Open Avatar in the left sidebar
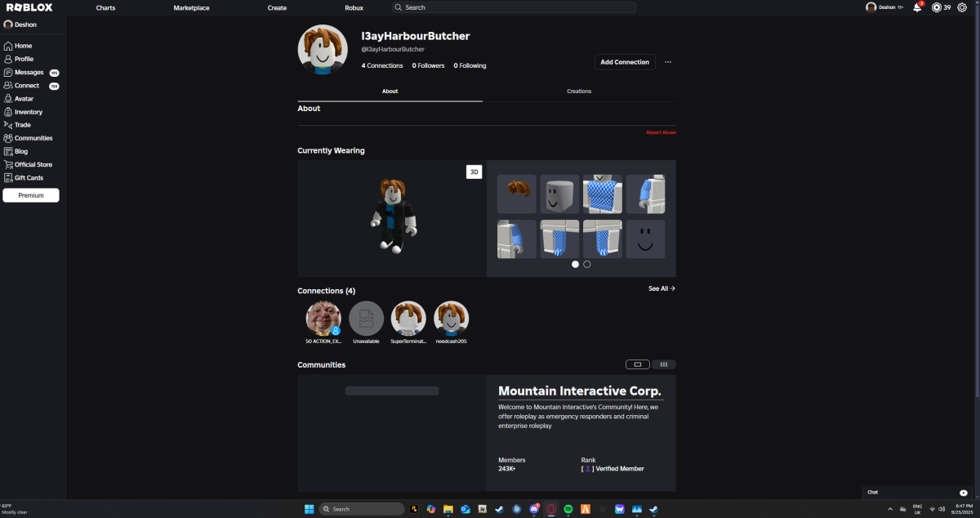 click(x=24, y=99)
